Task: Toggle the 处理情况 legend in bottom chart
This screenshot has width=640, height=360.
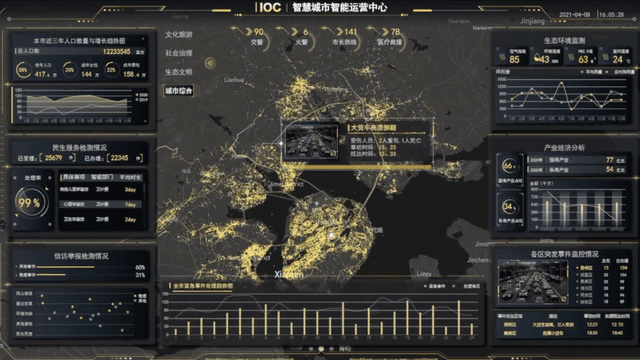Action: coord(467,286)
